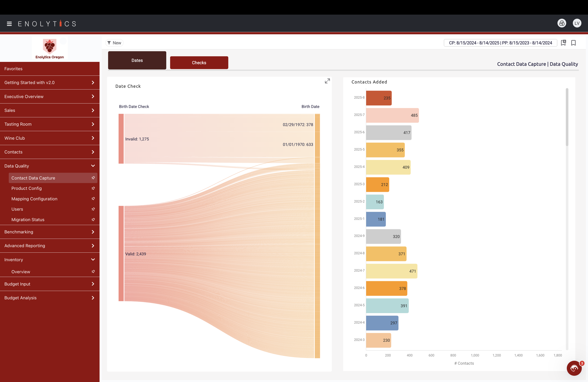This screenshot has height=382, width=588.
Task: Click the 2025-7 bar showing 485
Action: 392,115
